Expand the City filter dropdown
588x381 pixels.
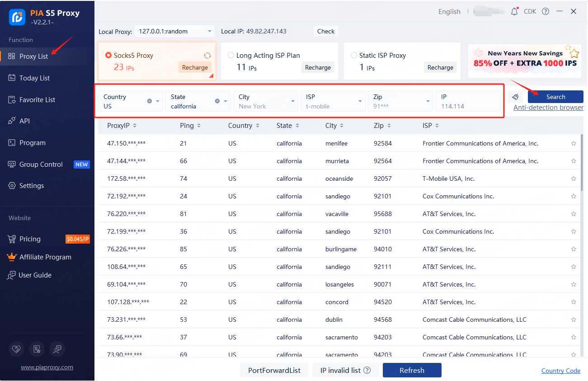coord(292,101)
